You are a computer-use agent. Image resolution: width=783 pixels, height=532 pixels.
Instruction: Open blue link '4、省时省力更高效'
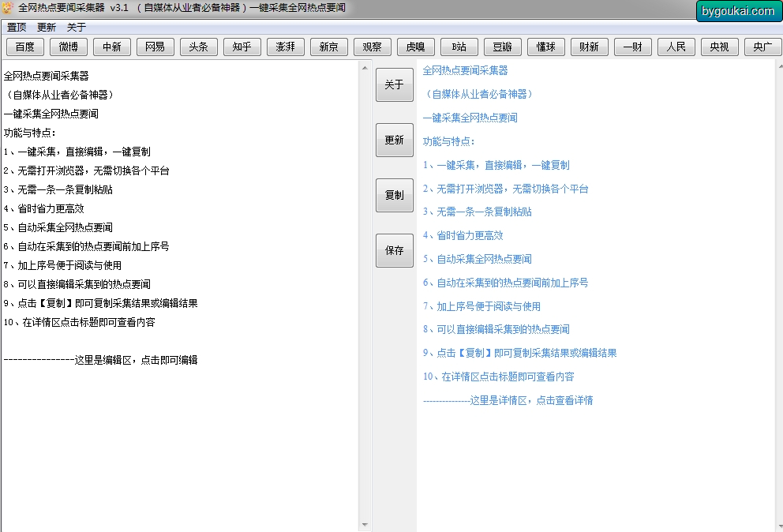pos(463,236)
